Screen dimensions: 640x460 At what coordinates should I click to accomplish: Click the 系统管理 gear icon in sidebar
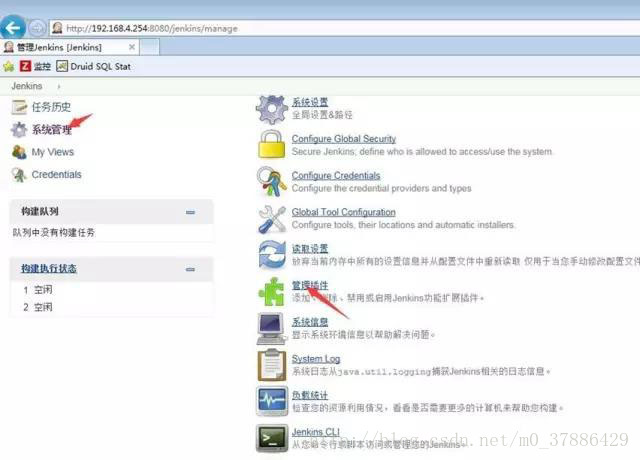pos(19,130)
